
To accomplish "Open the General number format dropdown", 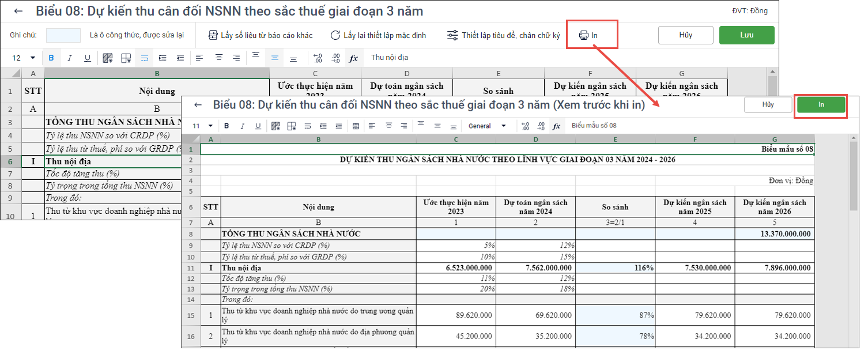I will click(x=504, y=126).
